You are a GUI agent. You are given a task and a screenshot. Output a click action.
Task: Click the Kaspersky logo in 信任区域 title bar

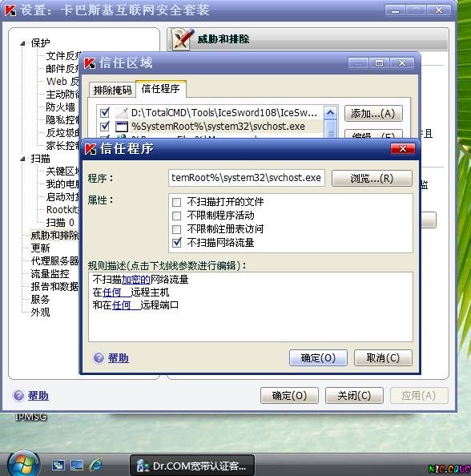90,63
